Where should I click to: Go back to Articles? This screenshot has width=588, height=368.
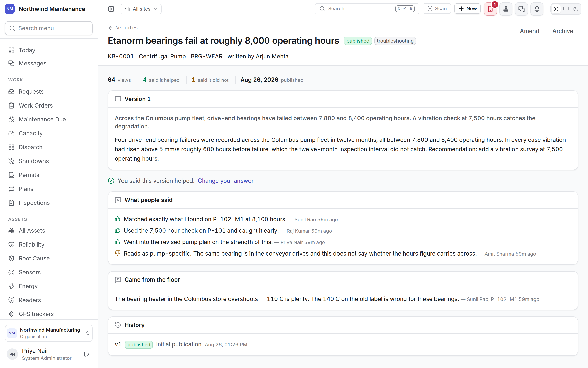(x=123, y=28)
